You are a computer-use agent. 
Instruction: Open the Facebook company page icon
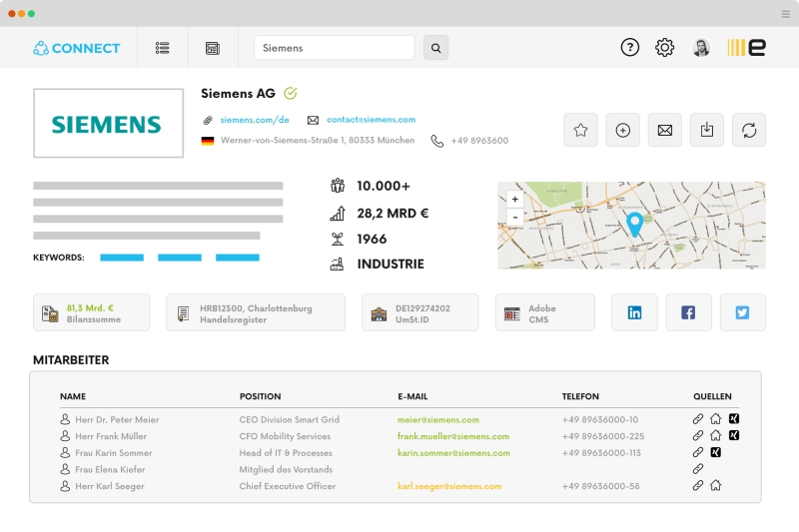[688, 312]
